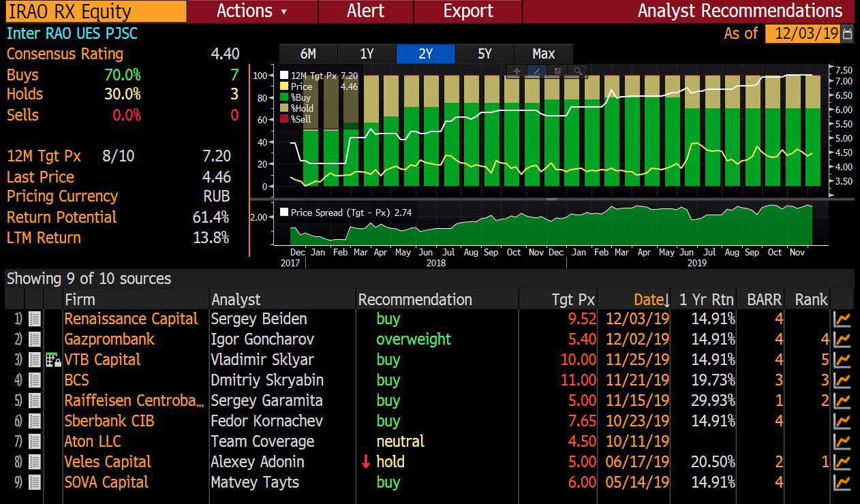Screen dimensions: 860x504
Task: Open Gazprombank firm link
Action: (x=110, y=339)
